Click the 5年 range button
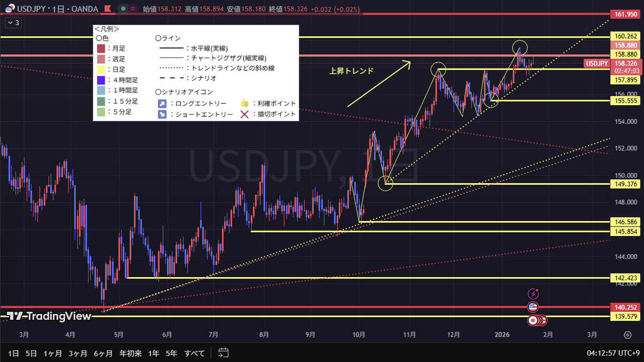The height and width of the screenshot is (362, 644). coord(171,353)
